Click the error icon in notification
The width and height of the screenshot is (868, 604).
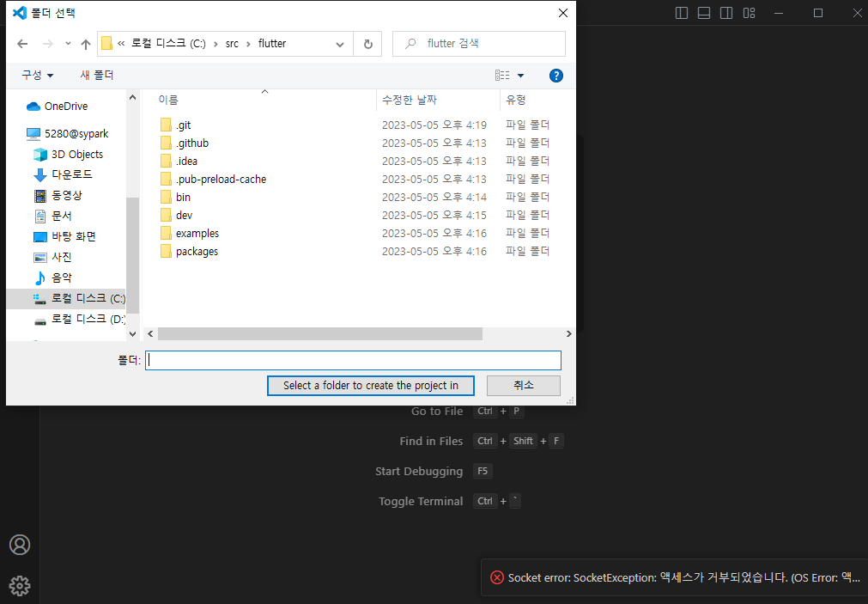pyautogui.click(x=496, y=578)
